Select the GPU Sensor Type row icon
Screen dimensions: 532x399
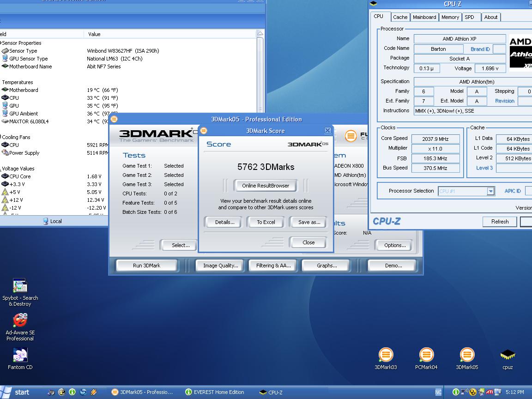(5, 58)
